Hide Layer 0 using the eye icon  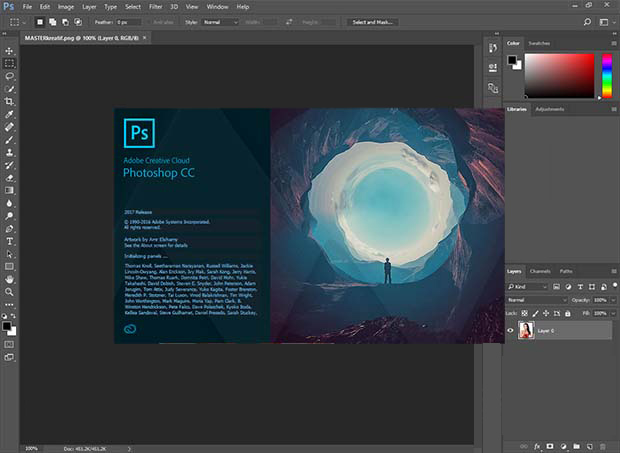click(x=510, y=330)
